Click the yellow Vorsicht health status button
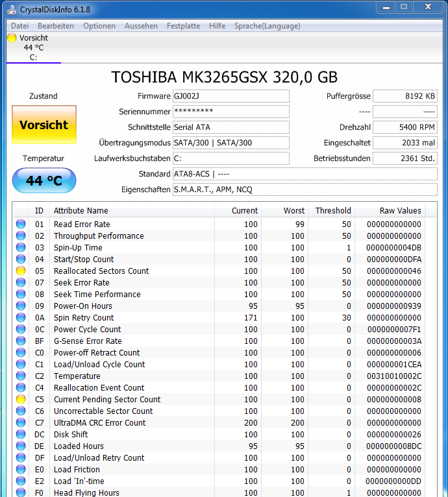Image resolution: width=448 pixels, height=497 pixels. (x=44, y=125)
